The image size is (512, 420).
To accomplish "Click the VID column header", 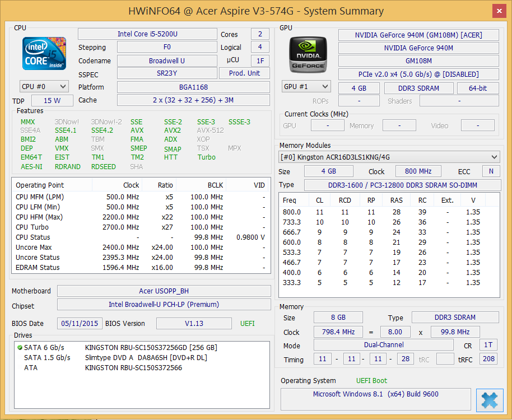I will click(248, 185).
